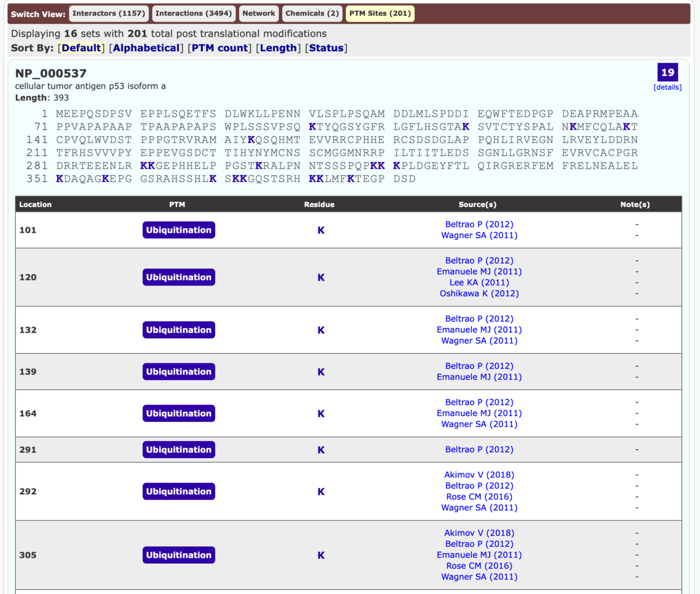
Task: Click Ubiquitination badge for location 292
Action: point(179,491)
